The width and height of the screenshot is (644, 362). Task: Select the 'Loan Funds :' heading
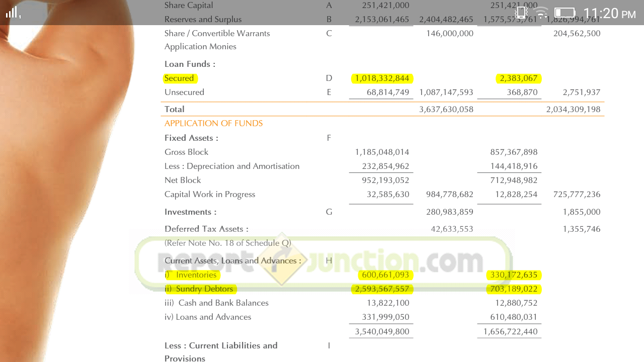[x=190, y=64]
